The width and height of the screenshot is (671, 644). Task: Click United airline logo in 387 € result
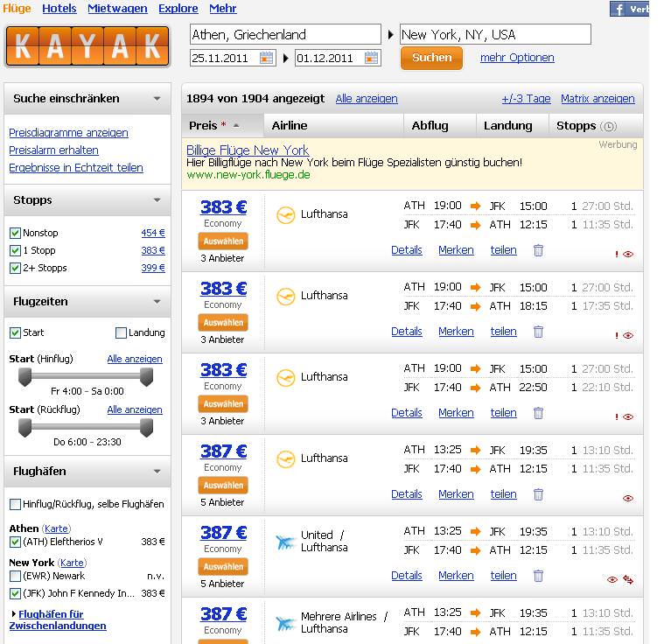pyautogui.click(x=285, y=542)
